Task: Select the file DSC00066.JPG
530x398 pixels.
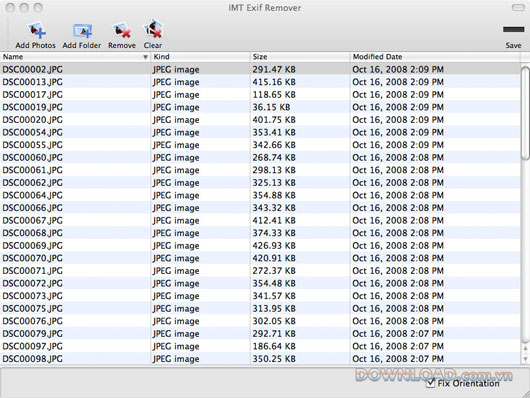Action: pyautogui.click(x=260, y=208)
